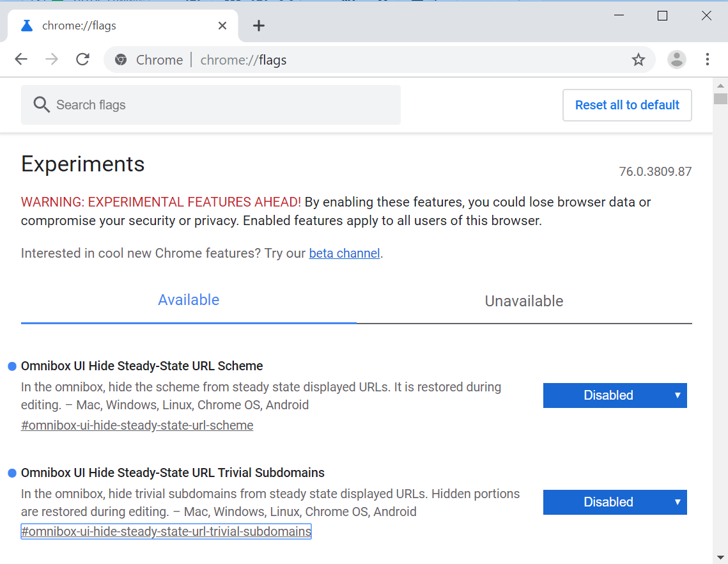Click the vertical scrollbar thumb
The height and width of the screenshot is (564, 728).
click(x=720, y=99)
